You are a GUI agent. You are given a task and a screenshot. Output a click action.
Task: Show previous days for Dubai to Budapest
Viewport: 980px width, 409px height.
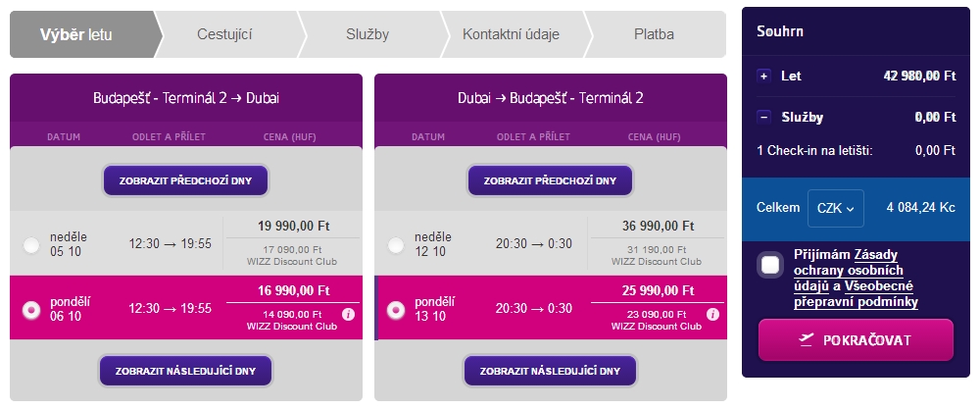click(550, 180)
